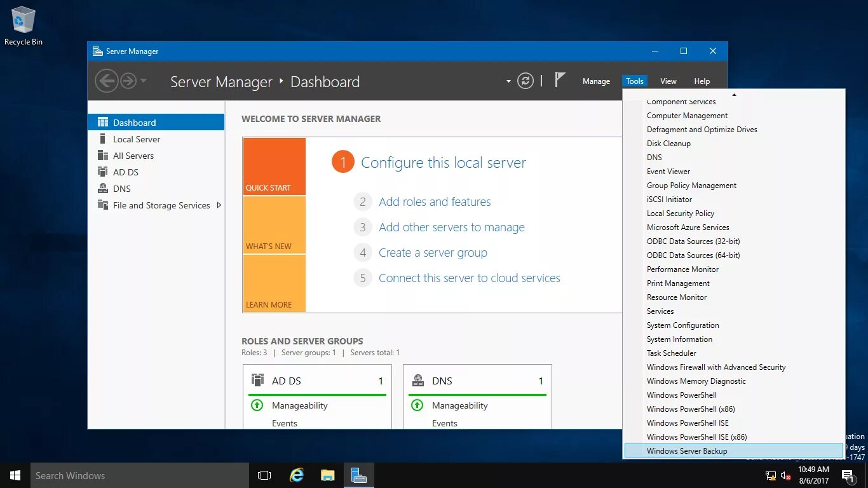Select the LEARN MORE tile

click(274, 283)
